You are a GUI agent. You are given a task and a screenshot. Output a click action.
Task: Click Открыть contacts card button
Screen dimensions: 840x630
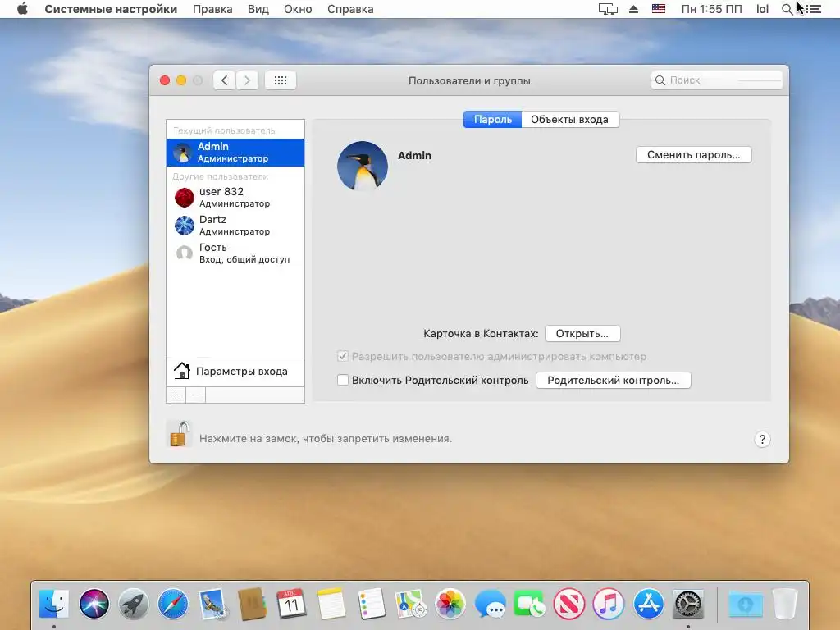582,334
